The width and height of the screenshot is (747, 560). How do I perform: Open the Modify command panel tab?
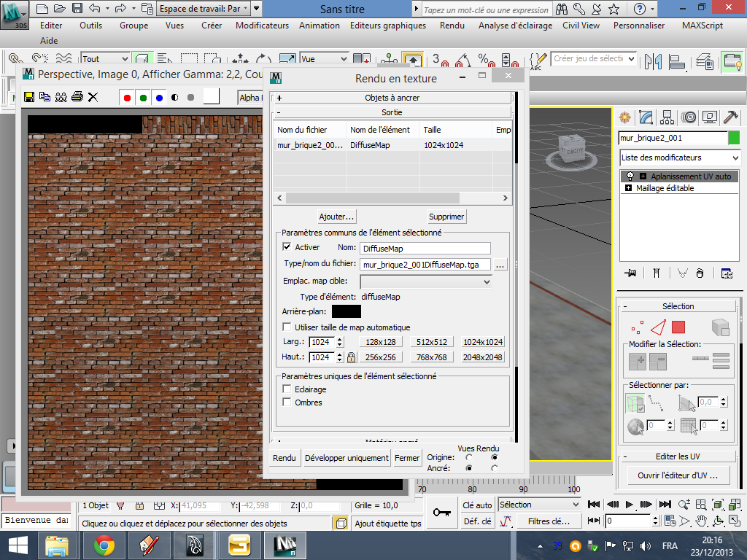point(646,117)
